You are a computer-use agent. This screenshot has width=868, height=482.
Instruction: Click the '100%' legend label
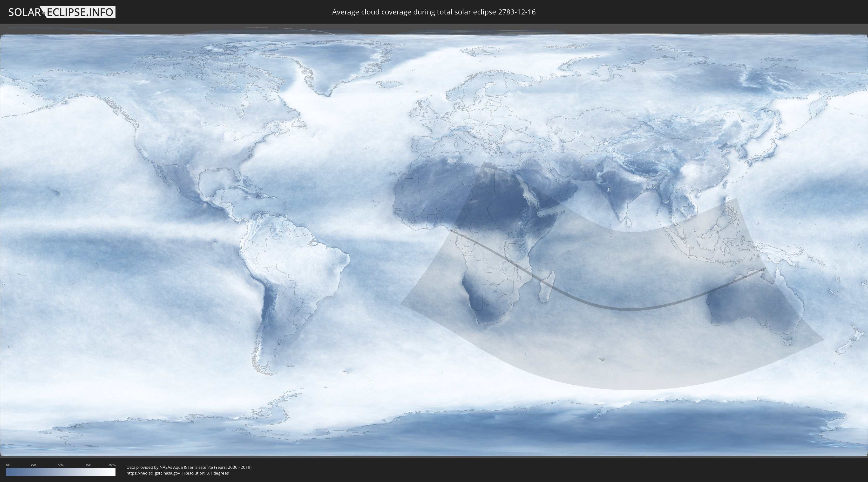coord(112,465)
